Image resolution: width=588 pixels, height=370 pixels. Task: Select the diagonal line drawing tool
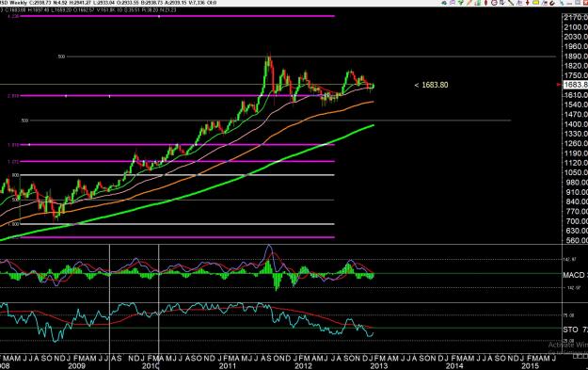point(511,3)
